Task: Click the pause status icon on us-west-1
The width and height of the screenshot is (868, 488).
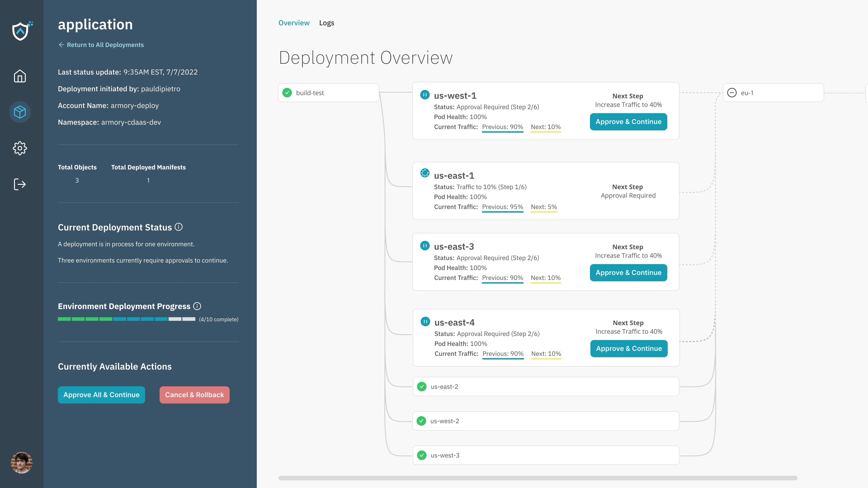Action: pyautogui.click(x=425, y=95)
